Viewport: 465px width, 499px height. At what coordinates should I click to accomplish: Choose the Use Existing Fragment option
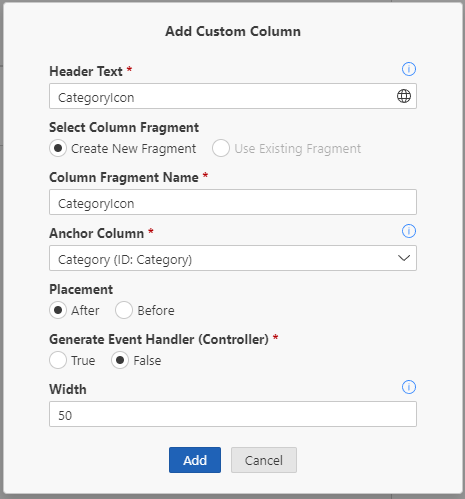click(x=221, y=148)
